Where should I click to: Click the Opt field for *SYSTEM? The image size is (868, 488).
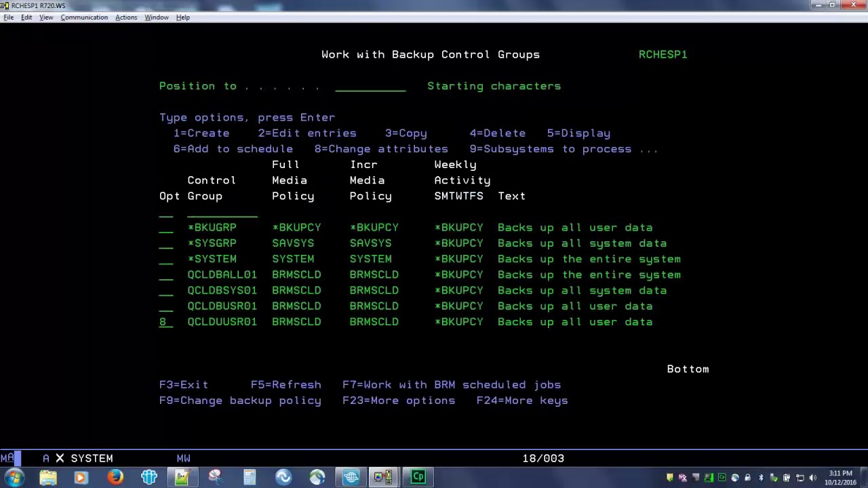click(x=166, y=259)
